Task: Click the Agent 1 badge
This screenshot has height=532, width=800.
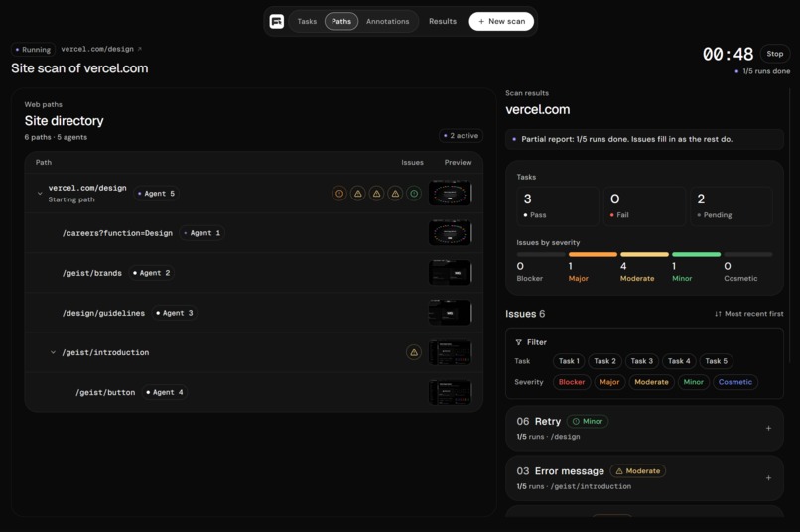Action: [x=202, y=233]
